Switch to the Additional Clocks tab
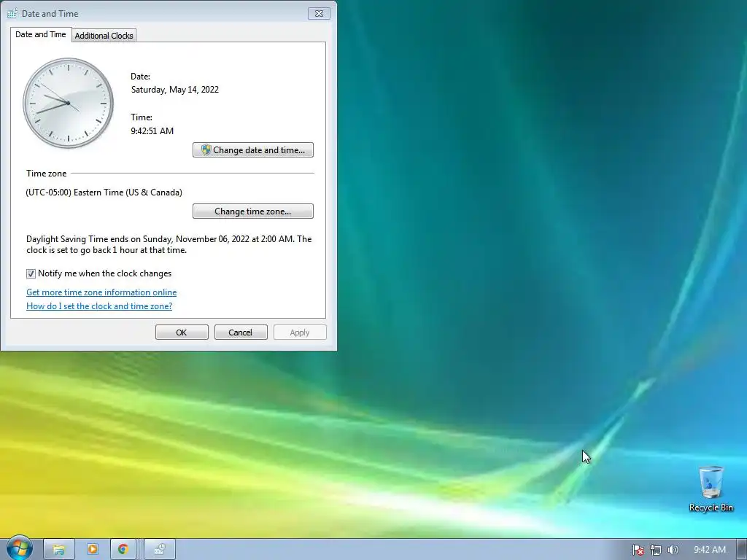 click(x=104, y=36)
